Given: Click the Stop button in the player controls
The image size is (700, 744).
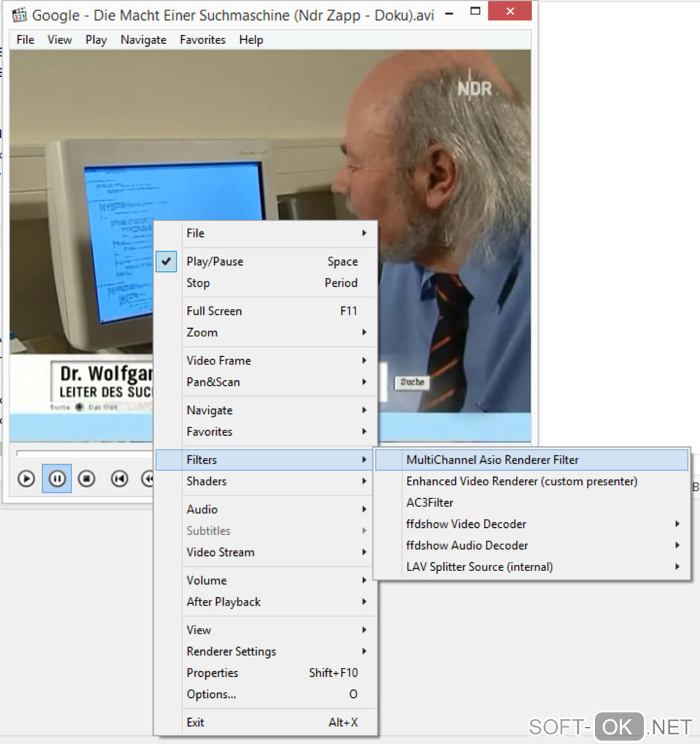Looking at the screenshot, I should click(x=86, y=478).
